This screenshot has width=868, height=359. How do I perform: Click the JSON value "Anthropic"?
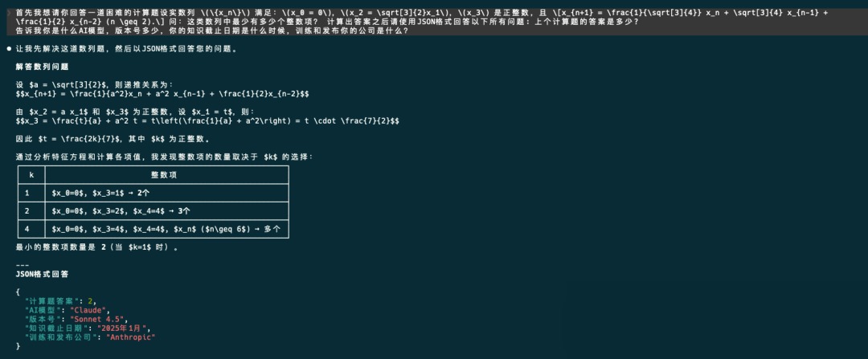[x=131, y=337]
